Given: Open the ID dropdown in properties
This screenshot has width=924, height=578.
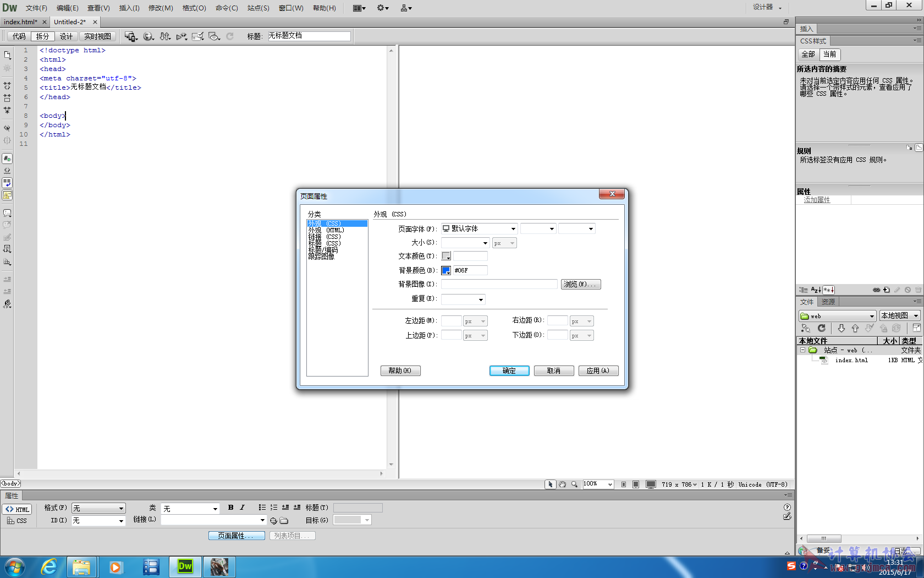Looking at the screenshot, I should coord(98,520).
